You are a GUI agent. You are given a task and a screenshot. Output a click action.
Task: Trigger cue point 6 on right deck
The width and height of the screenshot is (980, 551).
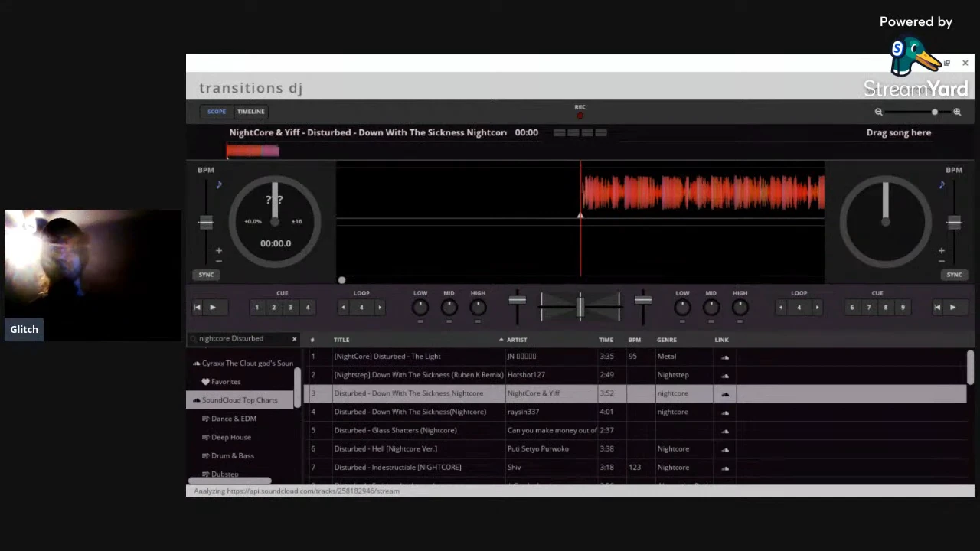[851, 308]
